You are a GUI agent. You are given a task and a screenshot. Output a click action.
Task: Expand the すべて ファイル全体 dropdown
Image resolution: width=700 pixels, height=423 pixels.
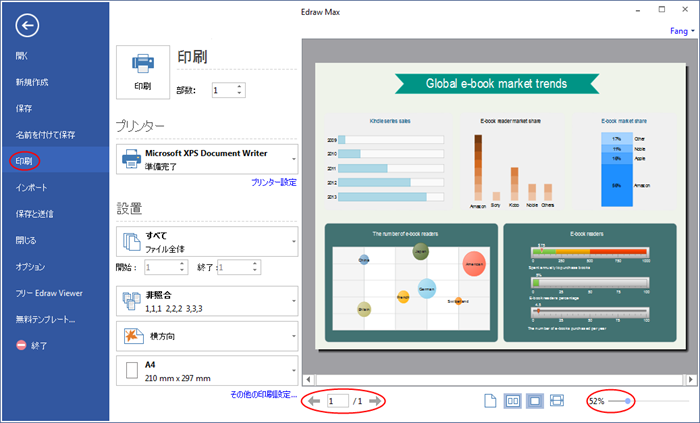[207, 241]
